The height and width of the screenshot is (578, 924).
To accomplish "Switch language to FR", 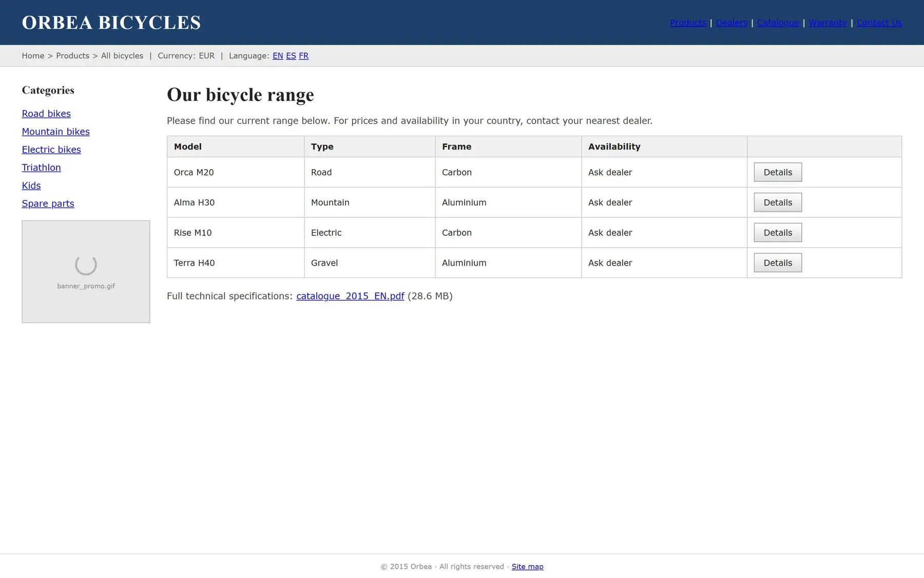I will 304,55.
